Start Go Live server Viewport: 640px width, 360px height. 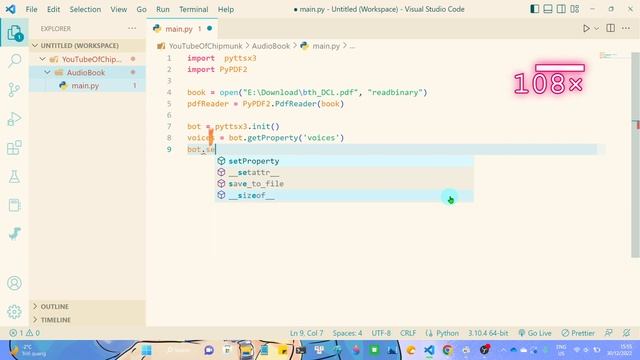[x=535, y=333]
